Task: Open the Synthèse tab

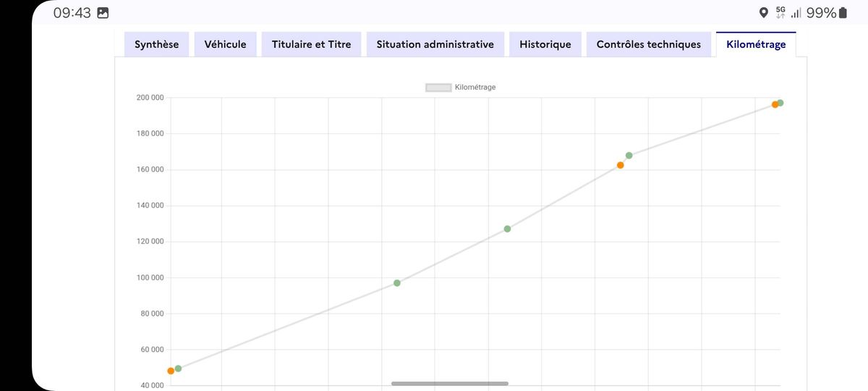Action: point(157,44)
